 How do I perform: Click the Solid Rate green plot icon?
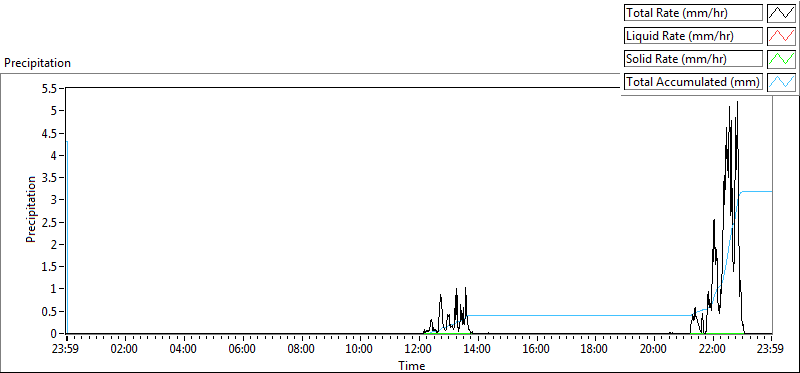[x=781, y=59]
